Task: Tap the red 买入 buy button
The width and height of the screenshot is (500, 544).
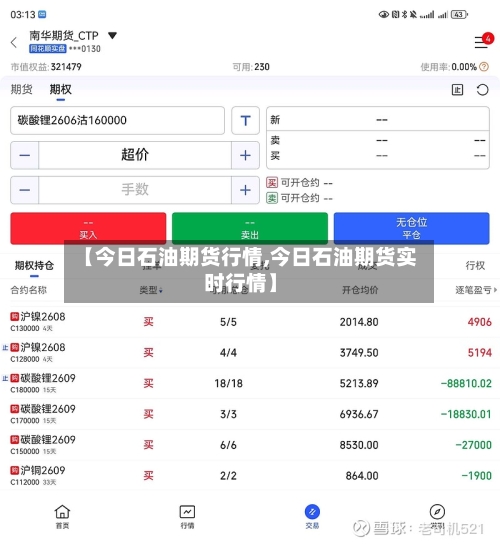Action: coord(88,228)
